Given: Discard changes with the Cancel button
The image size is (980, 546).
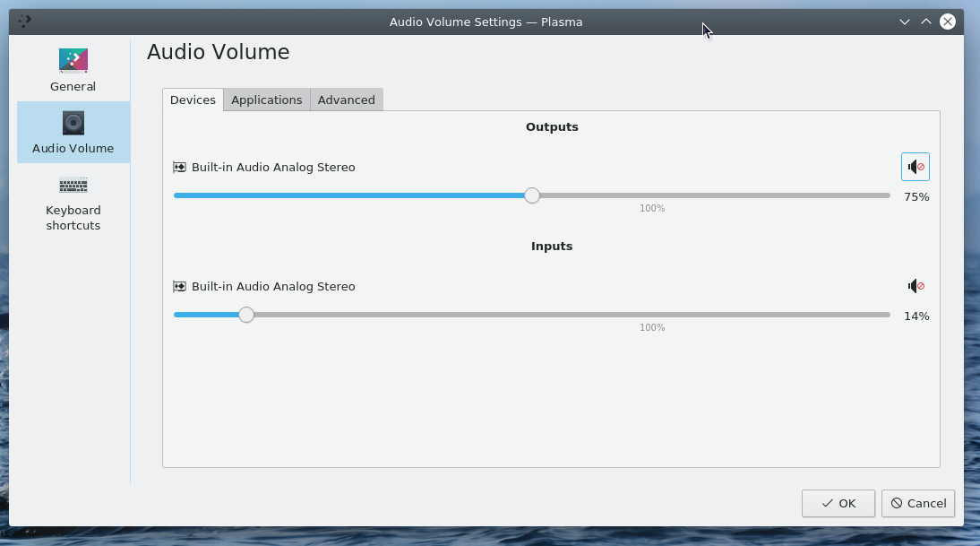Looking at the screenshot, I should pyautogui.click(x=918, y=504).
